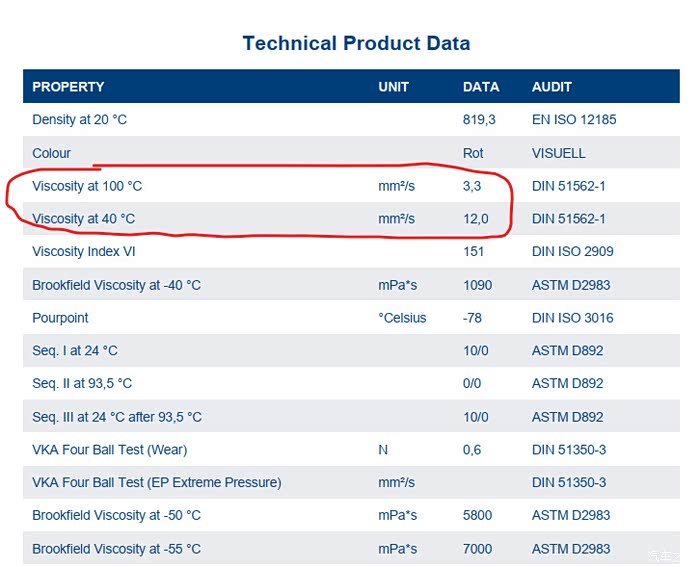Select the Viscosity Index VI label

pyautogui.click(x=83, y=252)
